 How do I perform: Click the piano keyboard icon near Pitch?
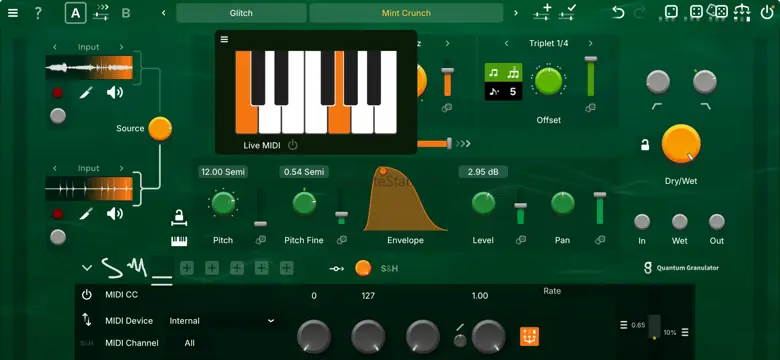pyautogui.click(x=179, y=241)
